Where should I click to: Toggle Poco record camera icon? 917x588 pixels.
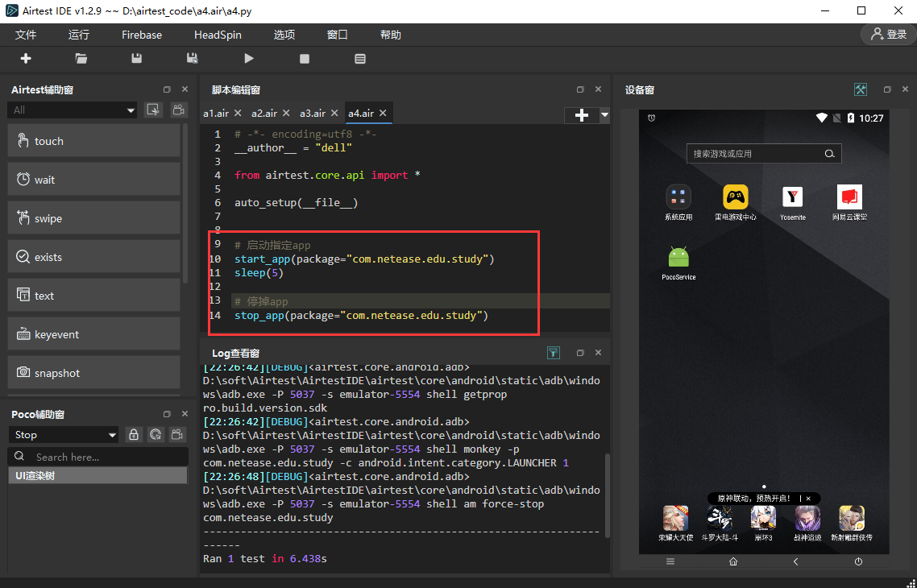pos(177,434)
